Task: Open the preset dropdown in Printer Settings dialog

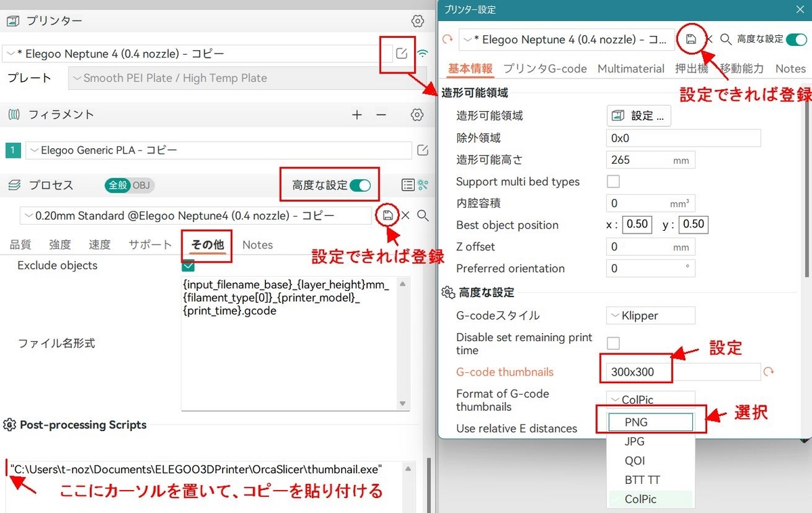Action: coord(566,40)
